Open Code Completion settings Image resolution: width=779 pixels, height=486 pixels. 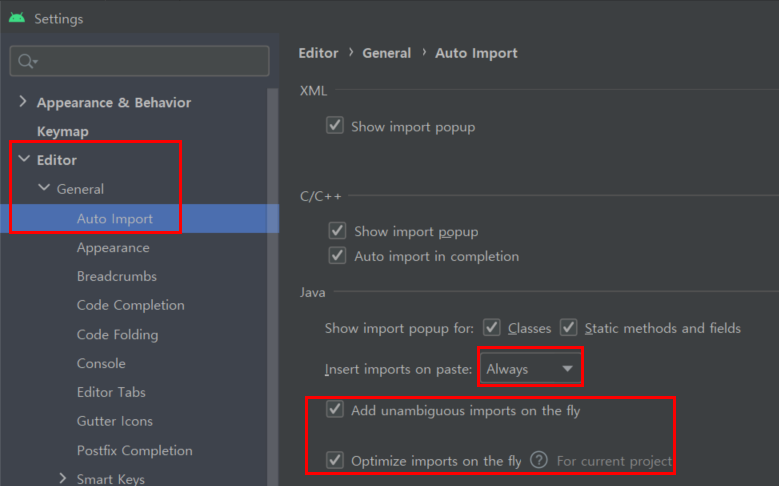point(131,305)
